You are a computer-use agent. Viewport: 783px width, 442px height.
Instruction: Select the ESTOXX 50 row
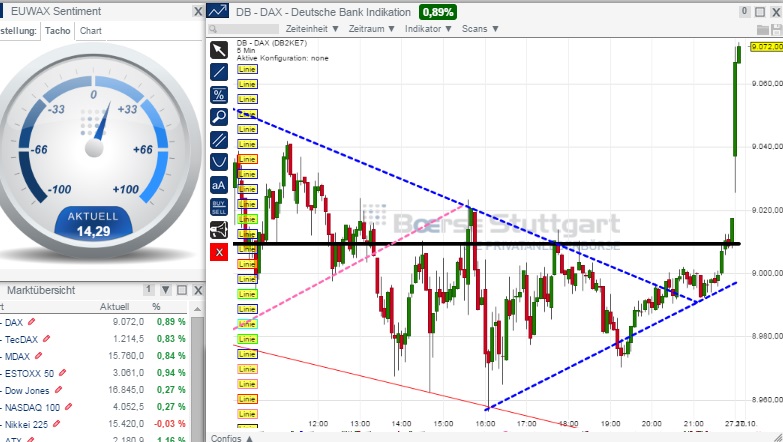pyautogui.click(x=93, y=373)
